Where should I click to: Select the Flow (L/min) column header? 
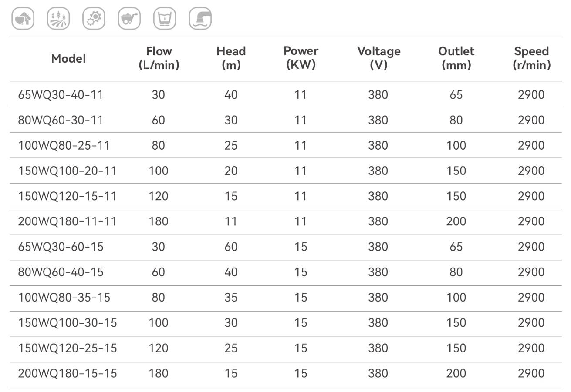159,58
